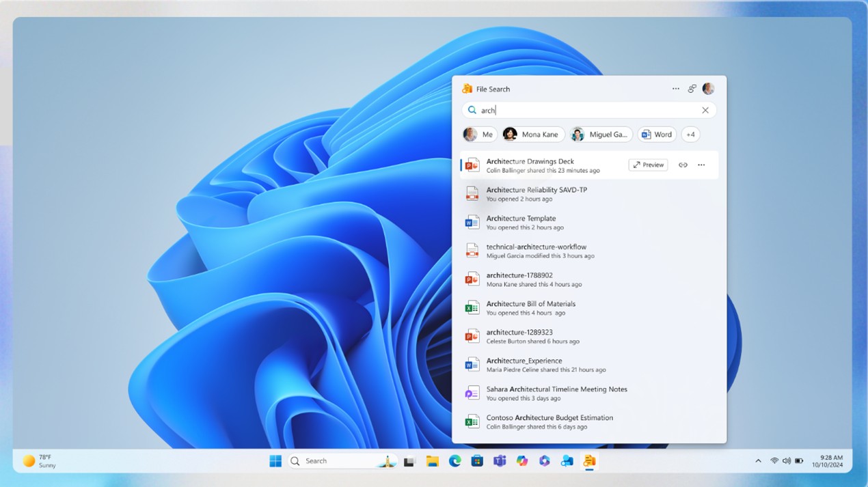Open the Copilot icon in the taskbar
The width and height of the screenshot is (868, 487).
coord(522,461)
